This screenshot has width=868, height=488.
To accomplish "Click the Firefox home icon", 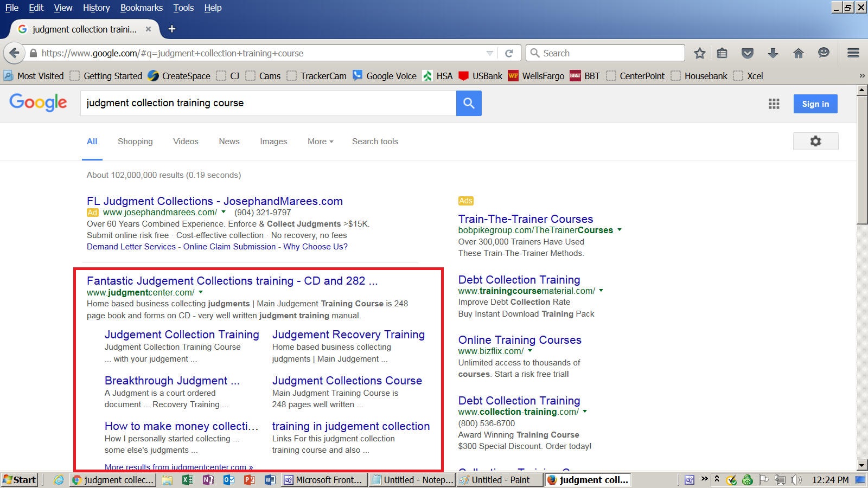I will [798, 53].
